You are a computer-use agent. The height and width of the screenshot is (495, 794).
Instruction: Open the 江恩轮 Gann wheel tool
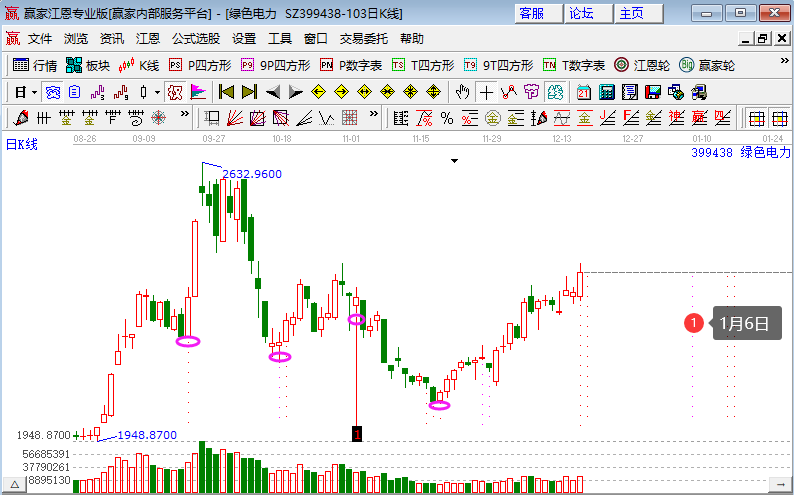coord(641,65)
